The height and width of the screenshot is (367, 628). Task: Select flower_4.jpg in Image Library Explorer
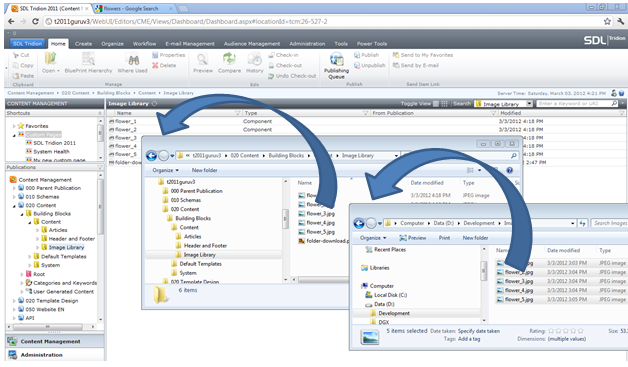click(x=320, y=223)
